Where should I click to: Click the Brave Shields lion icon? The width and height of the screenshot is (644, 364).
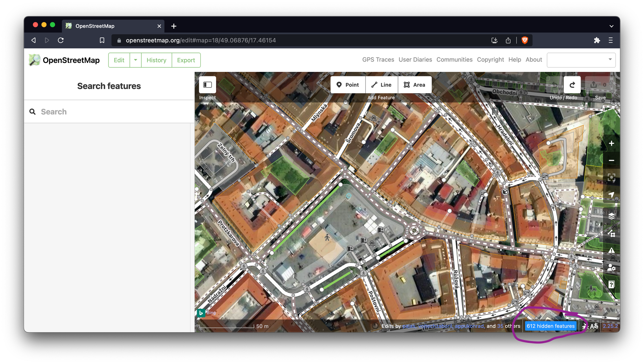pos(525,40)
